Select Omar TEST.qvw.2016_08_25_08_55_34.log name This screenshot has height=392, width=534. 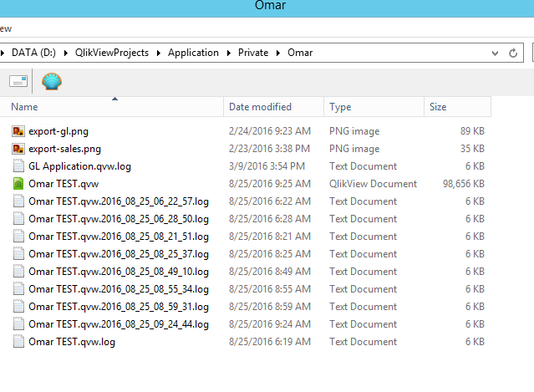(119, 289)
